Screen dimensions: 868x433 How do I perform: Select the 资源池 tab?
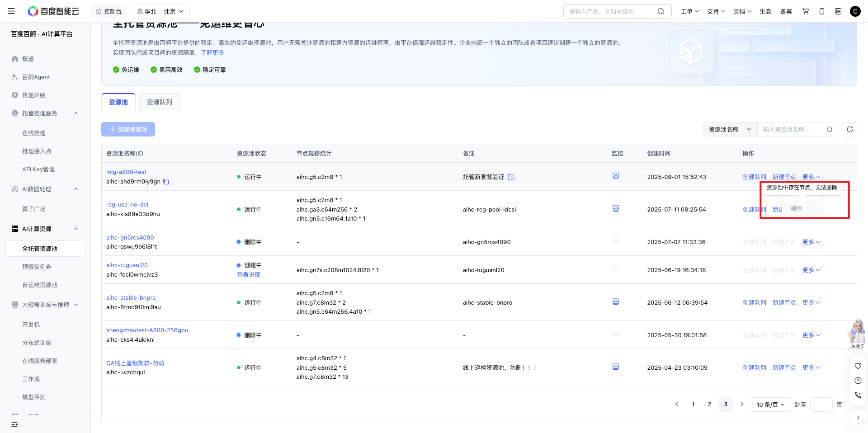[118, 102]
